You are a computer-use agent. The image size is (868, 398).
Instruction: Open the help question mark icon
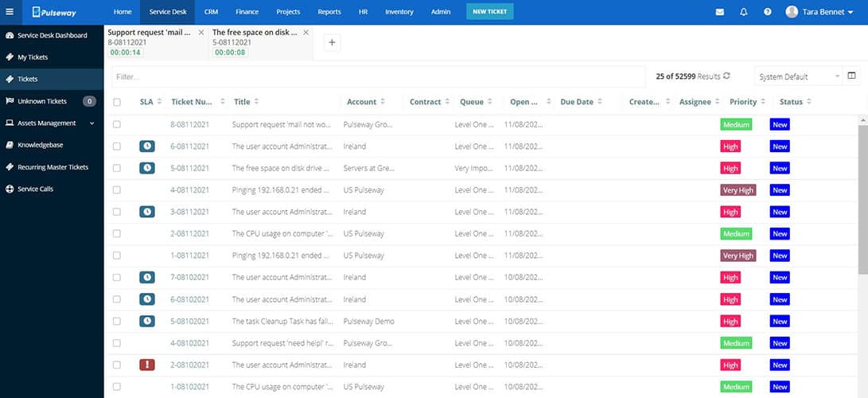767,12
